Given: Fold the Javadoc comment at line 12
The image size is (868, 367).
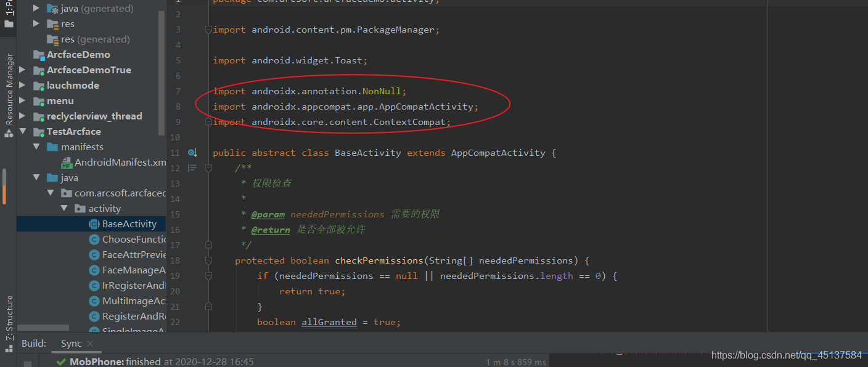Looking at the screenshot, I should [x=208, y=168].
